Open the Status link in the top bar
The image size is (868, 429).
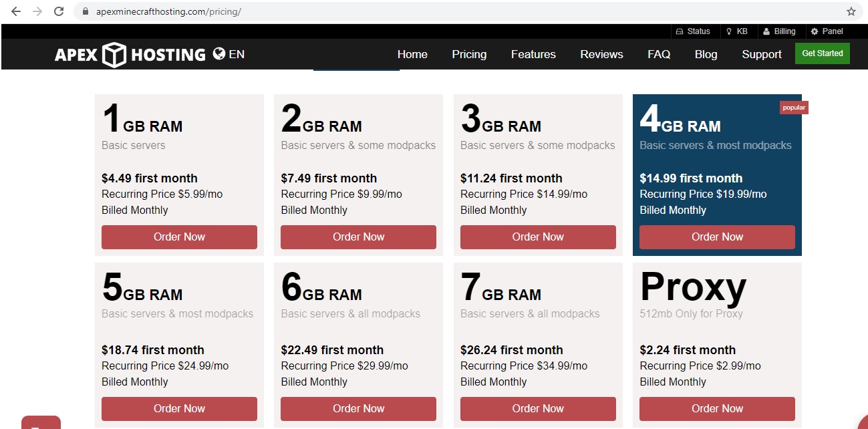[x=693, y=31]
